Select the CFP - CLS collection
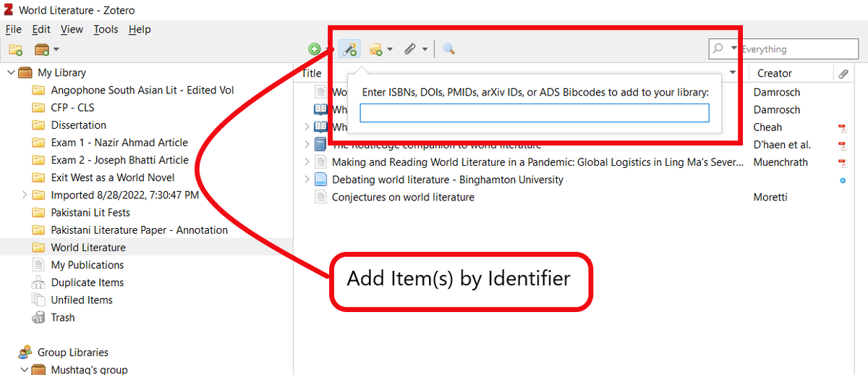 pos(72,108)
